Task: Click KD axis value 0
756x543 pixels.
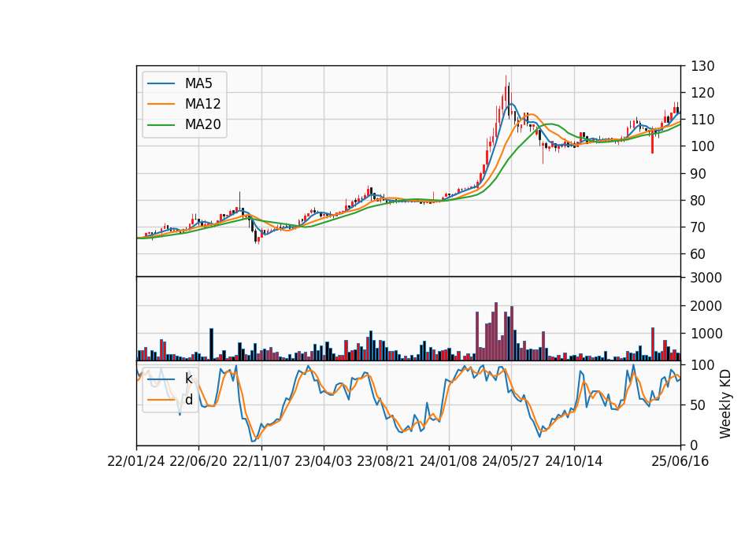Action: [695, 445]
